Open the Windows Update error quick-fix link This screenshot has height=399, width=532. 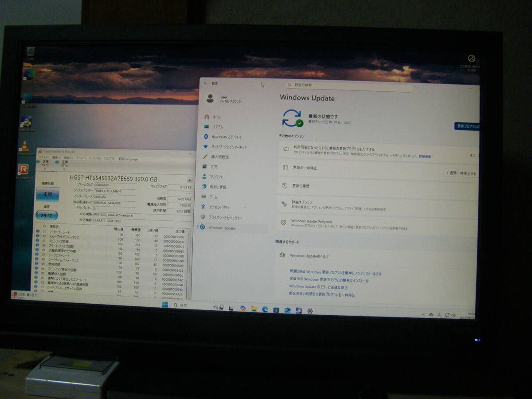318,287
